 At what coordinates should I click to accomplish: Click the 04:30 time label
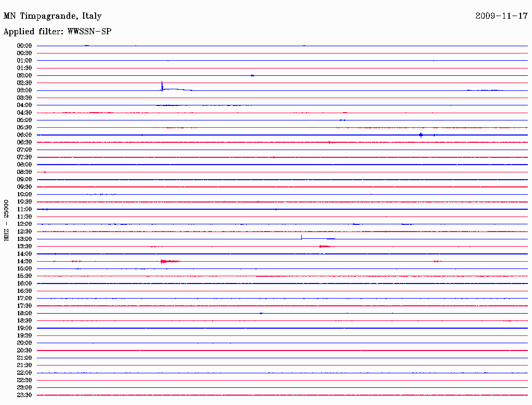tap(24, 113)
